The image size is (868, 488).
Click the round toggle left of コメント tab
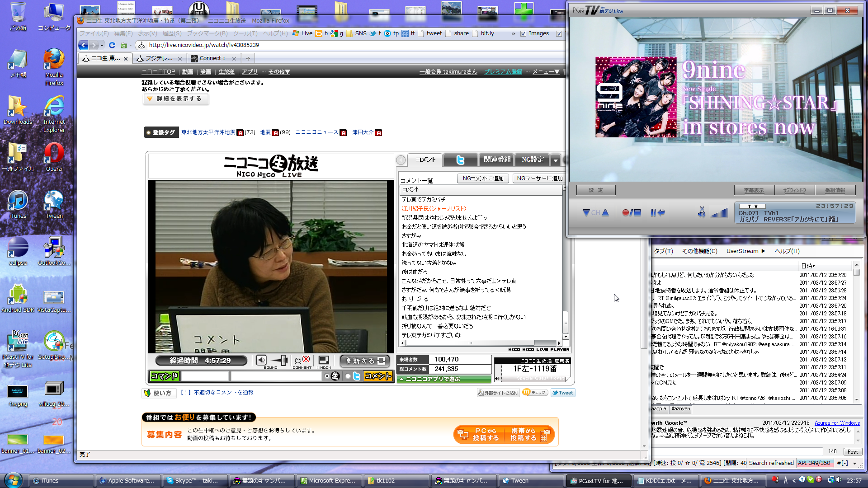click(x=401, y=160)
